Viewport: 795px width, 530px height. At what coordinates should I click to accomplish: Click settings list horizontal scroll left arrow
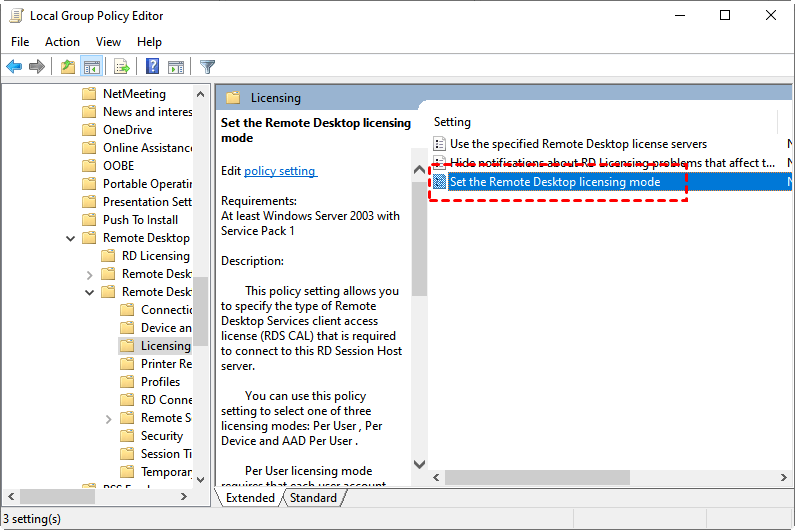[437, 477]
